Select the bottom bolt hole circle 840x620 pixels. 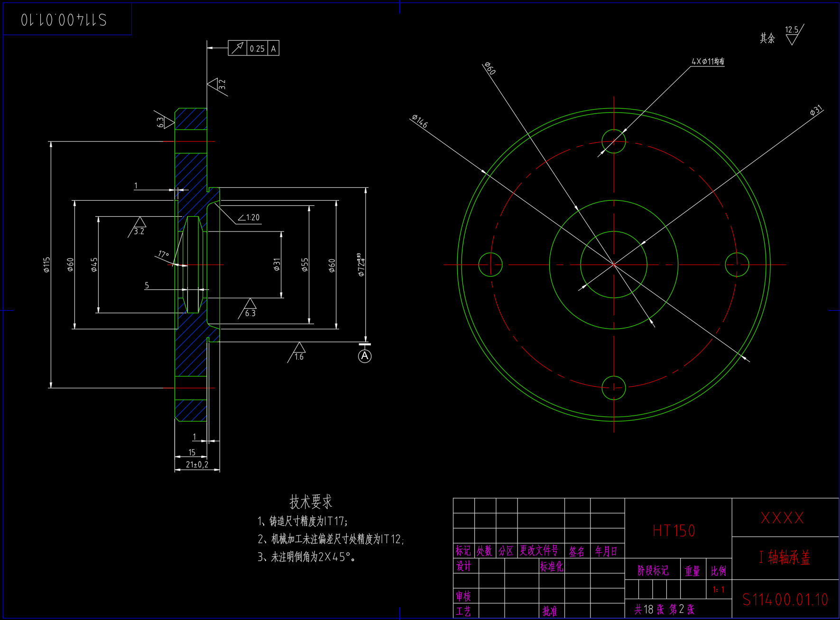coord(614,388)
